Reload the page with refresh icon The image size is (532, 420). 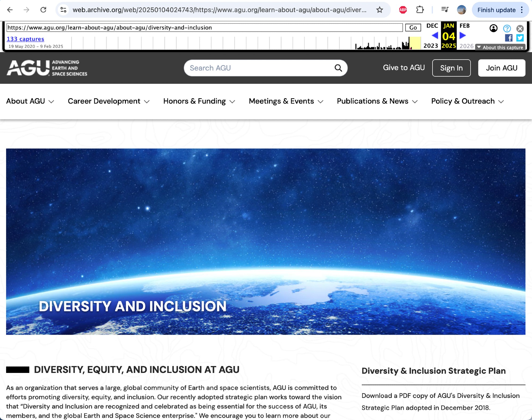(x=43, y=10)
